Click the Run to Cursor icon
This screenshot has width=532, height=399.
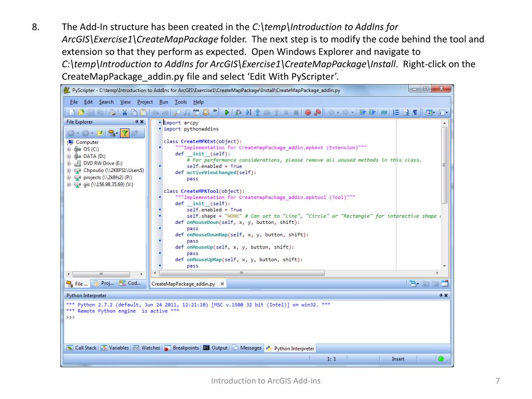[248, 112]
